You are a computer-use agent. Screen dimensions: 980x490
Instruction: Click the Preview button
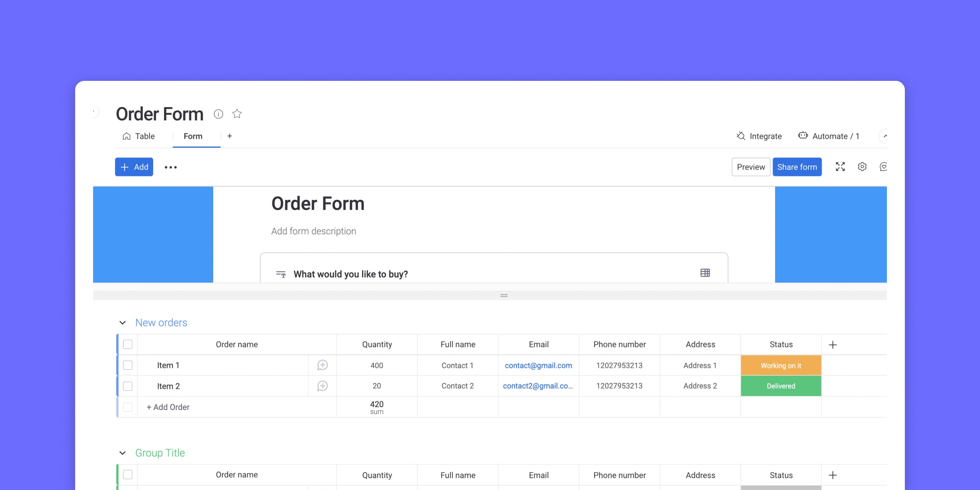tap(751, 167)
